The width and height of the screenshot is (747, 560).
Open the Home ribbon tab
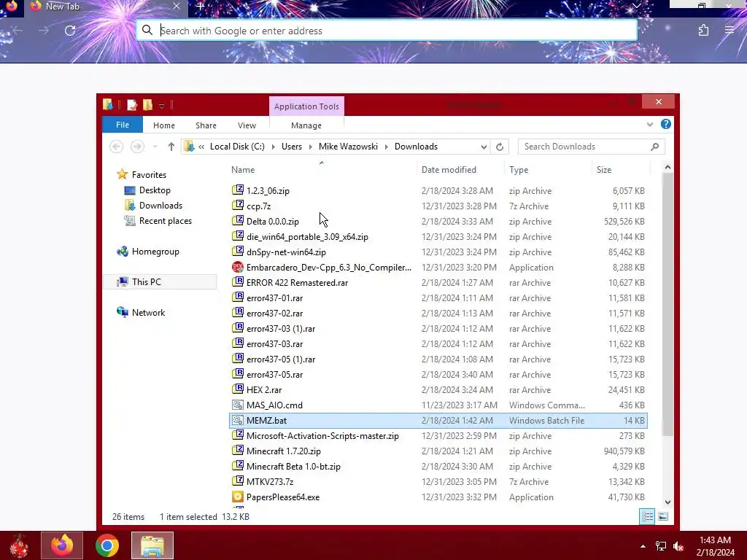click(x=164, y=125)
